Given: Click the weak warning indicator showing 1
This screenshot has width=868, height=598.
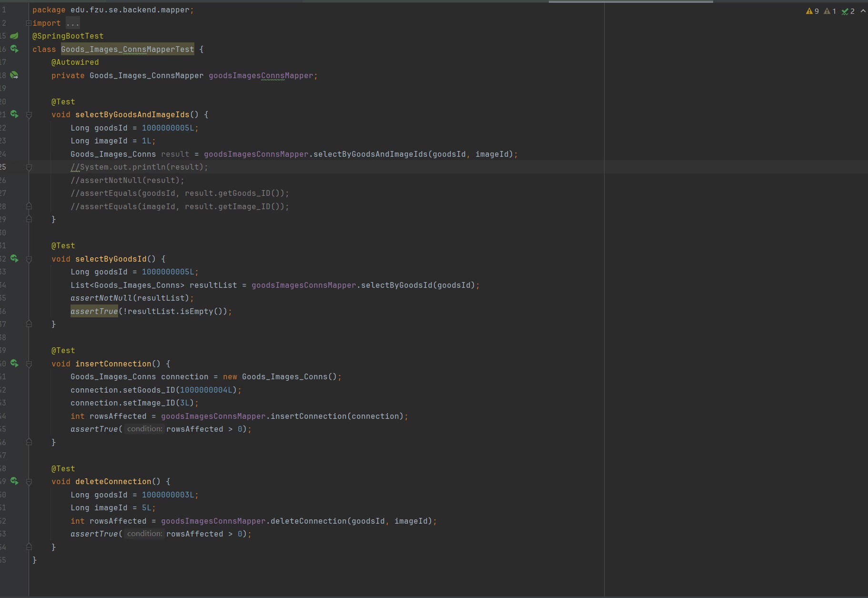Looking at the screenshot, I should [x=830, y=11].
